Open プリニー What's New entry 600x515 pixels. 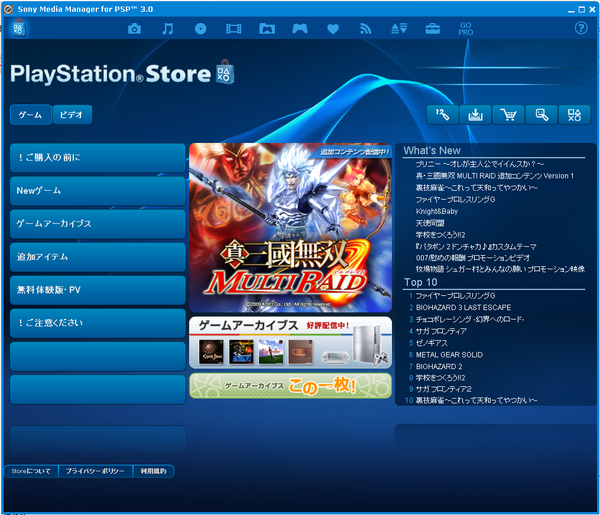click(479, 164)
